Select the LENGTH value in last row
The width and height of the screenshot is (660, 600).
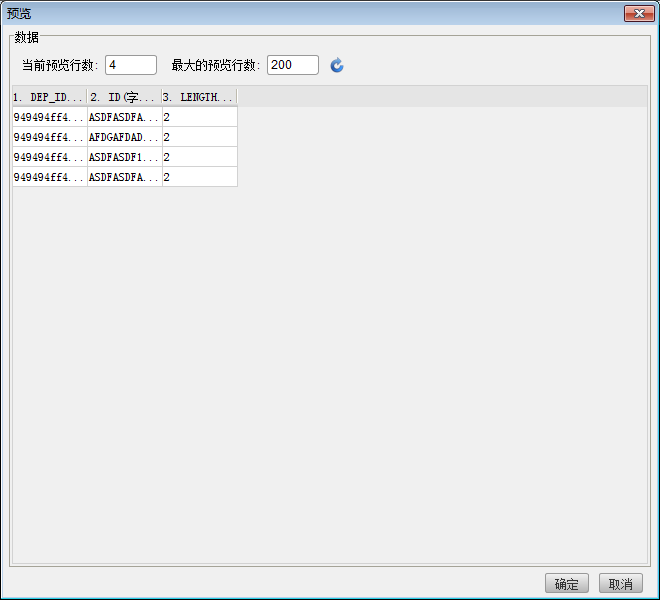coord(199,177)
